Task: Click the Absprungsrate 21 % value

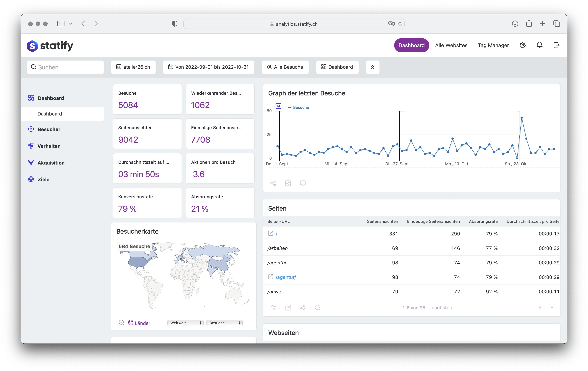Action: coord(200,209)
